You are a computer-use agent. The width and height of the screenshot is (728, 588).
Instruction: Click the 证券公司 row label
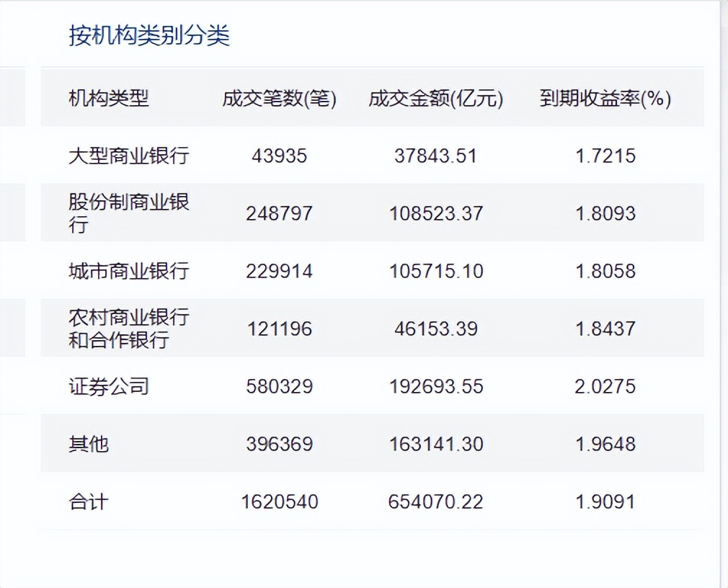pyautogui.click(x=109, y=386)
